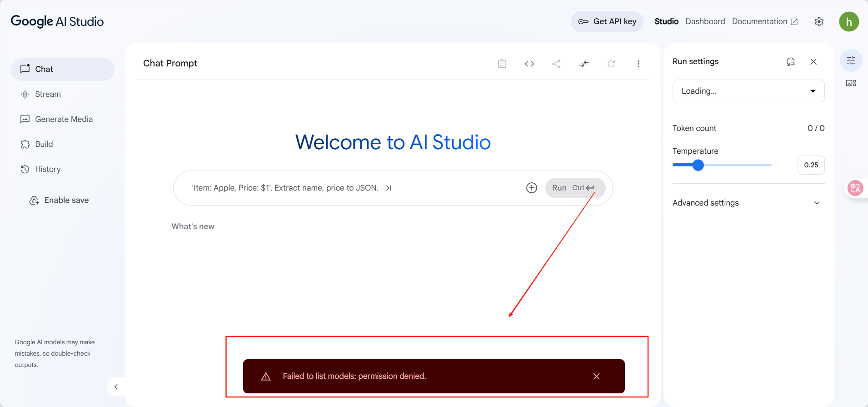Click the temperature value field 0.25
868x407 pixels.
coord(811,165)
